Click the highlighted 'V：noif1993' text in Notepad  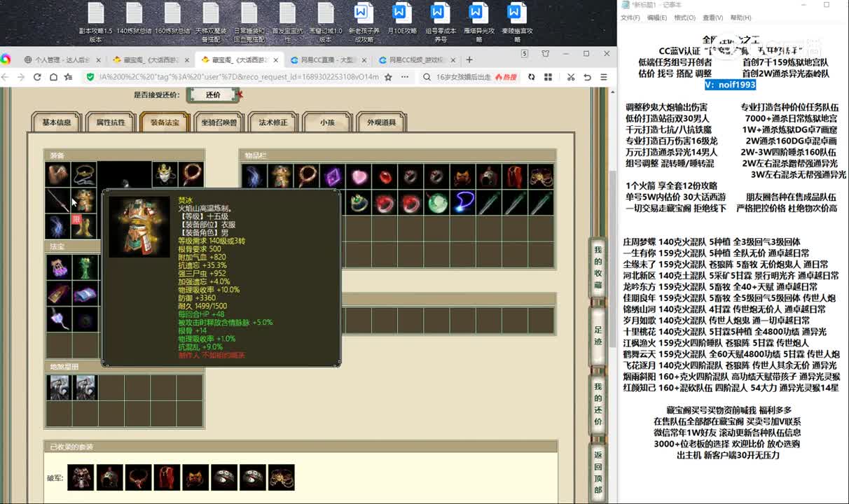(730, 85)
